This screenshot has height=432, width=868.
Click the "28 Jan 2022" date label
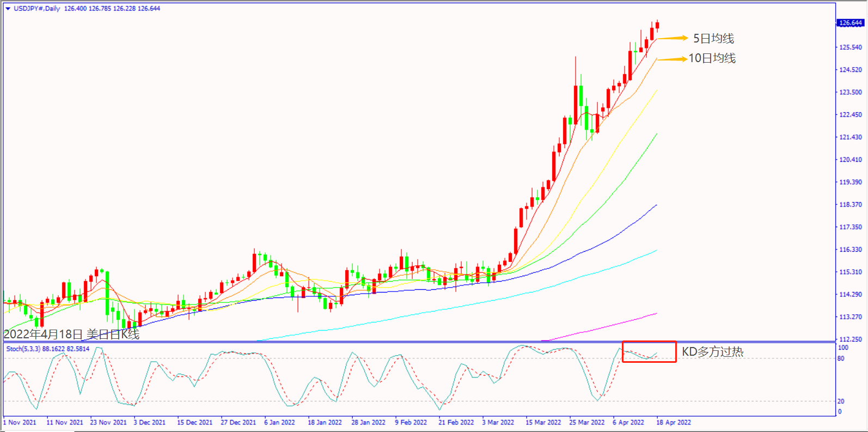369,422
